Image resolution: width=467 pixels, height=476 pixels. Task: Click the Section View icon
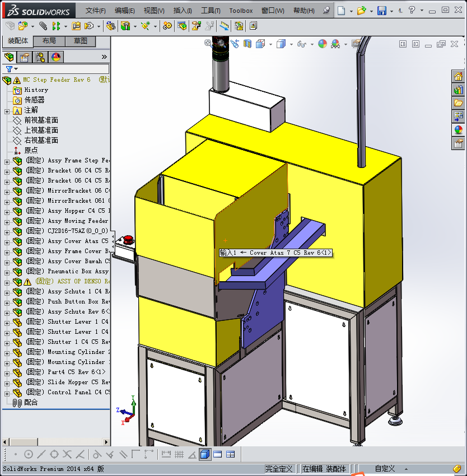point(248,44)
